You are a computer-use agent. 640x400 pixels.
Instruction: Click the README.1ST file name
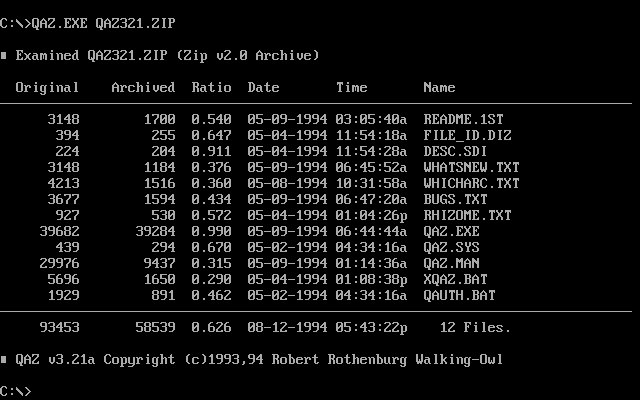click(463, 119)
